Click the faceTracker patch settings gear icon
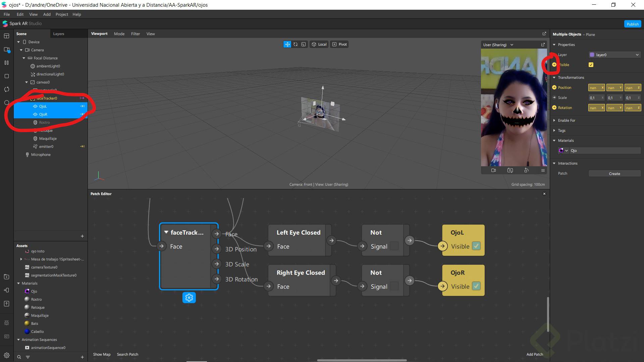 [189, 298]
